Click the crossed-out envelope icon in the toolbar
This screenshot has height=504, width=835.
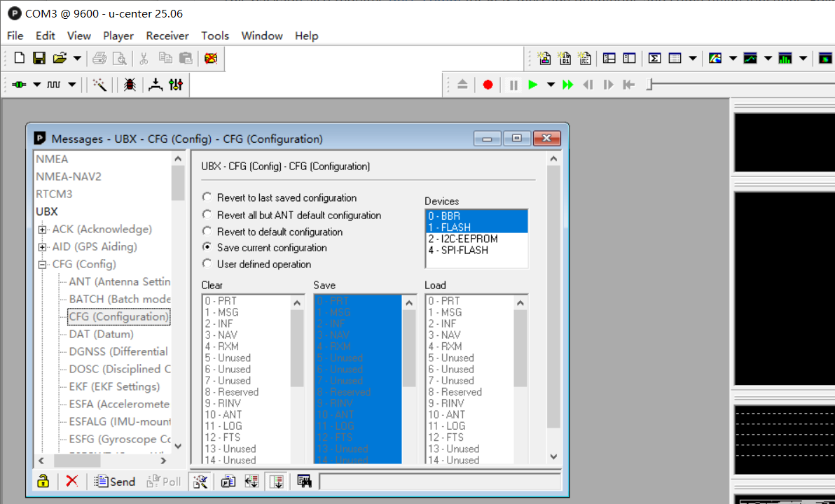(211, 58)
